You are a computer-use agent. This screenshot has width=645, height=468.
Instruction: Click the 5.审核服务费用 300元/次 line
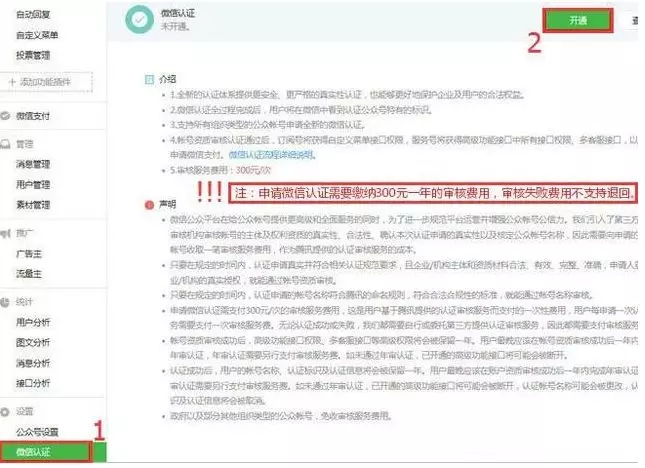tap(220, 170)
